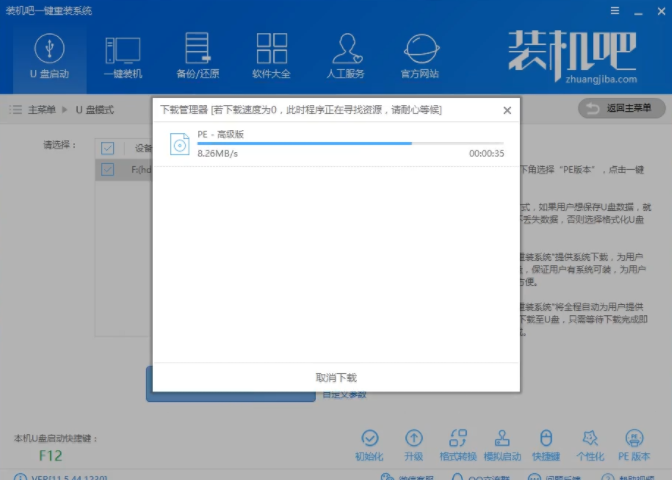Image resolution: width=672 pixels, height=480 pixels.
Task: Close the 装机吧 main window
Action: tap(662, 11)
